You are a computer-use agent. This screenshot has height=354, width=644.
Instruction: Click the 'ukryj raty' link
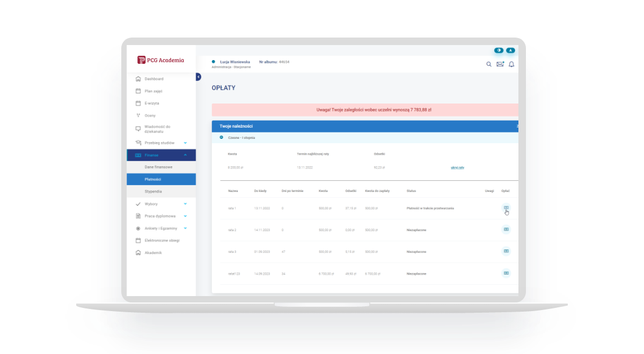[x=457, y=167]
